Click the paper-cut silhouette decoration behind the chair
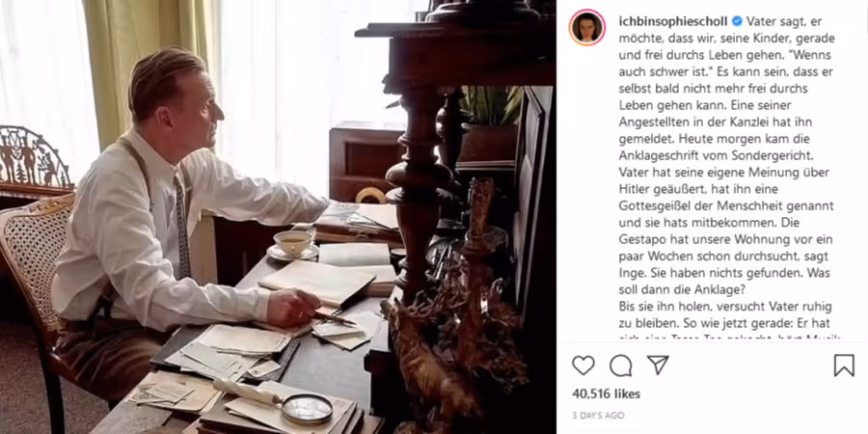The width and height of the screenshot is (868, 434). click(35, 158)
